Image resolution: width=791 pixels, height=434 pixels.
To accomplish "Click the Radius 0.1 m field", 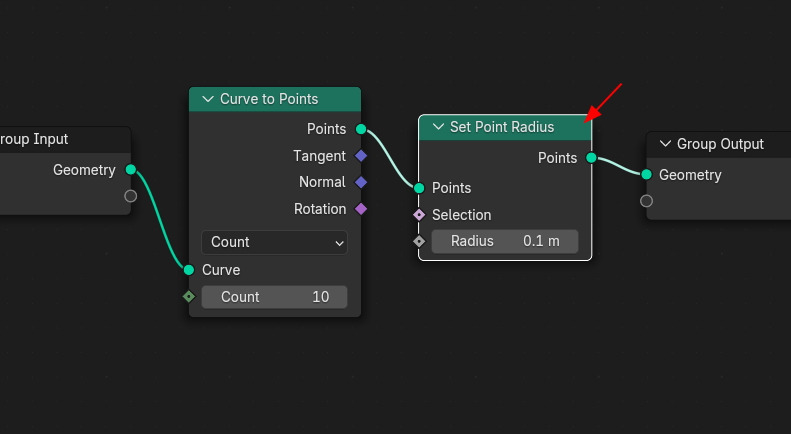I will point(505,241).
